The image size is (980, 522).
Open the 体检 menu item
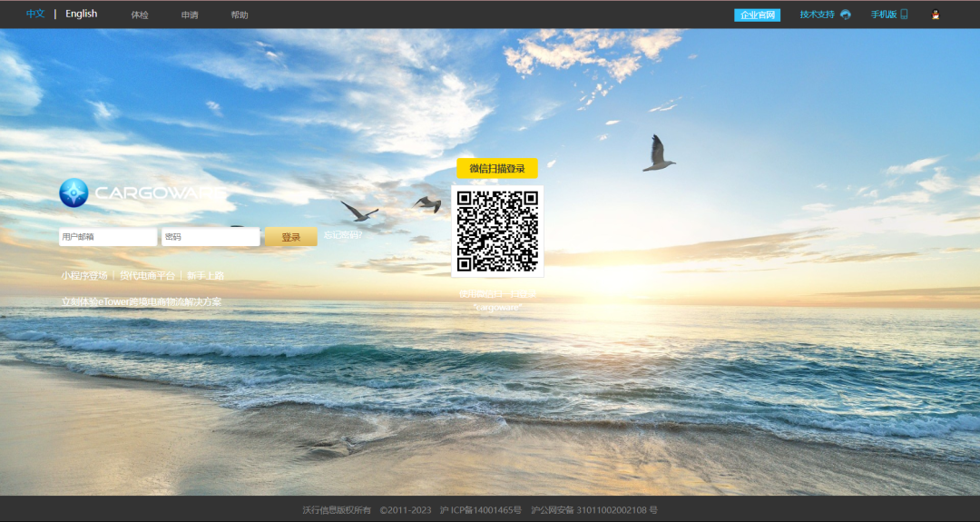tap(140, 15)
